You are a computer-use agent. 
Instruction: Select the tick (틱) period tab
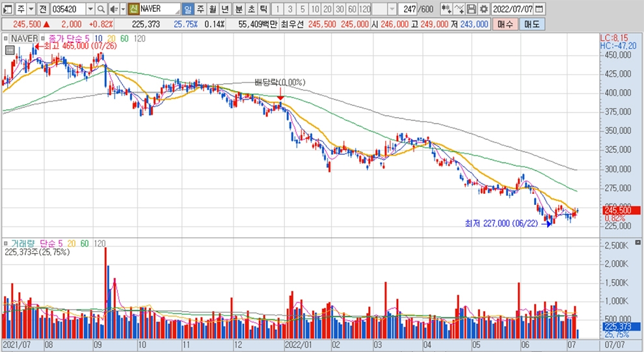click(263, 9)
